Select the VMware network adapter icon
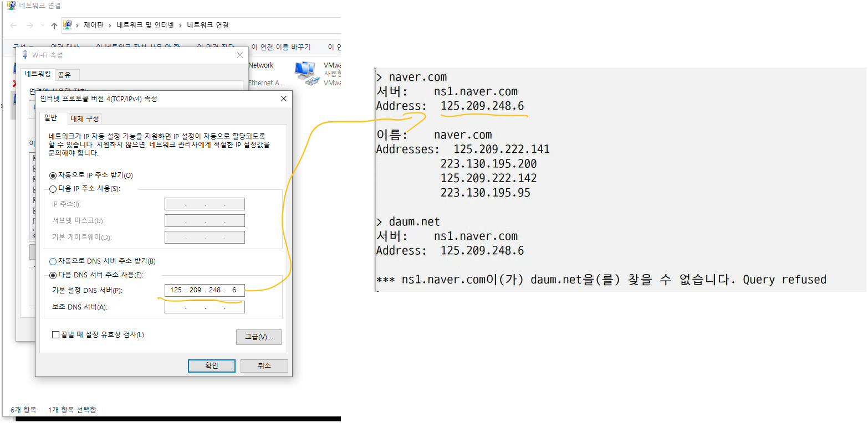868x423 pixels. coord(307,73)
